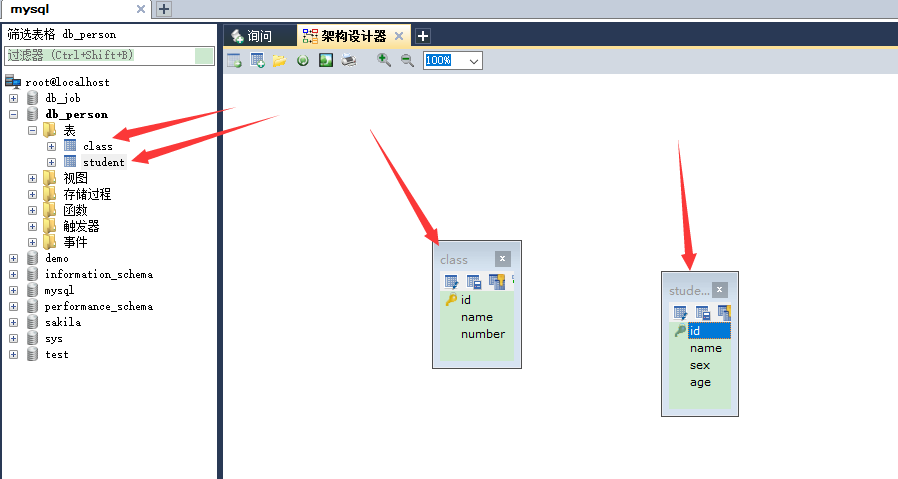
Task: Zoom out with the minus magnifier
Action: point(407,60)
